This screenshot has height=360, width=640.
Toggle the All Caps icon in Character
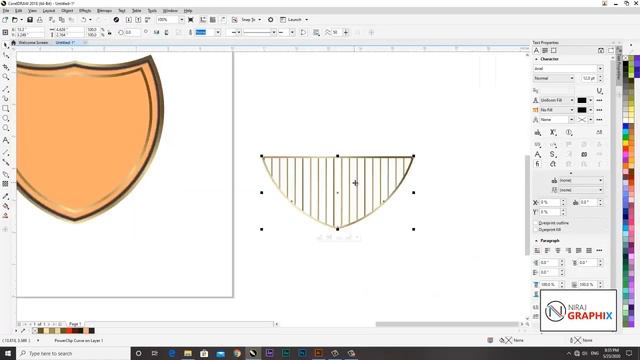click(x=538, y=132)
